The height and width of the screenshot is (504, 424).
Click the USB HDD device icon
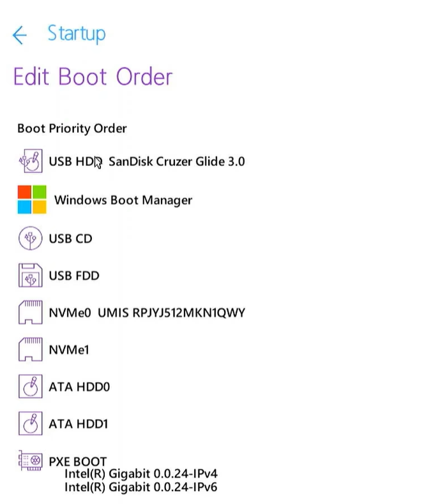(x=31, y=161)
